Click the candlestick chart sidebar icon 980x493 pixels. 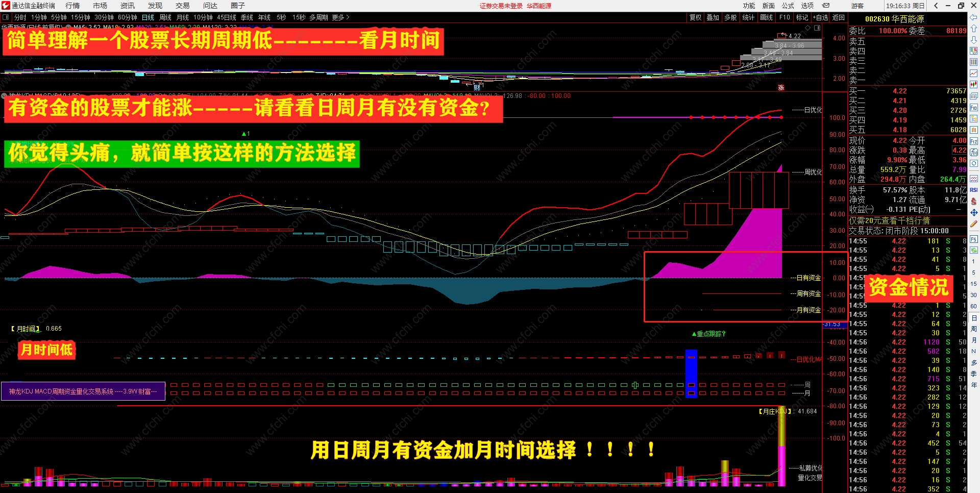click(x=974, y=84)
